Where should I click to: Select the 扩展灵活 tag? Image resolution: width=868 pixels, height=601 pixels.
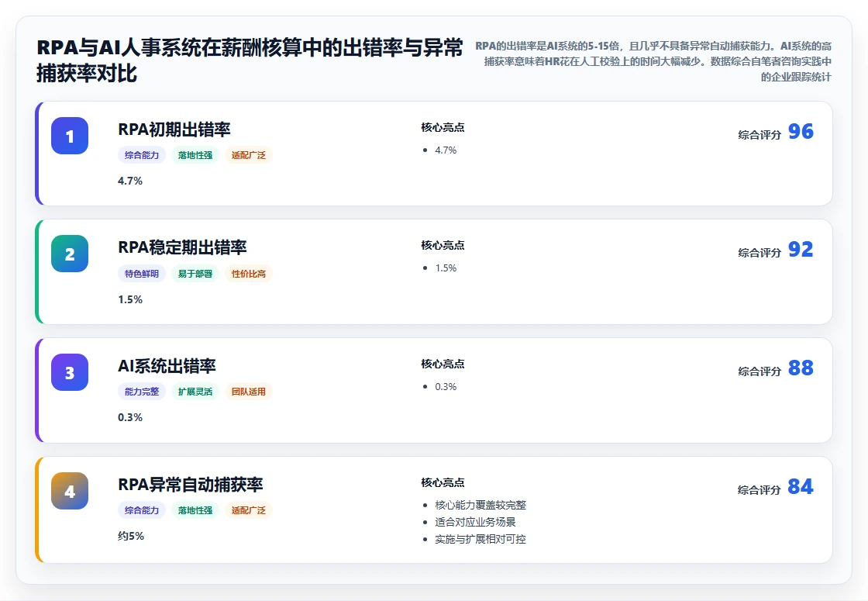(x=195, y=392)
